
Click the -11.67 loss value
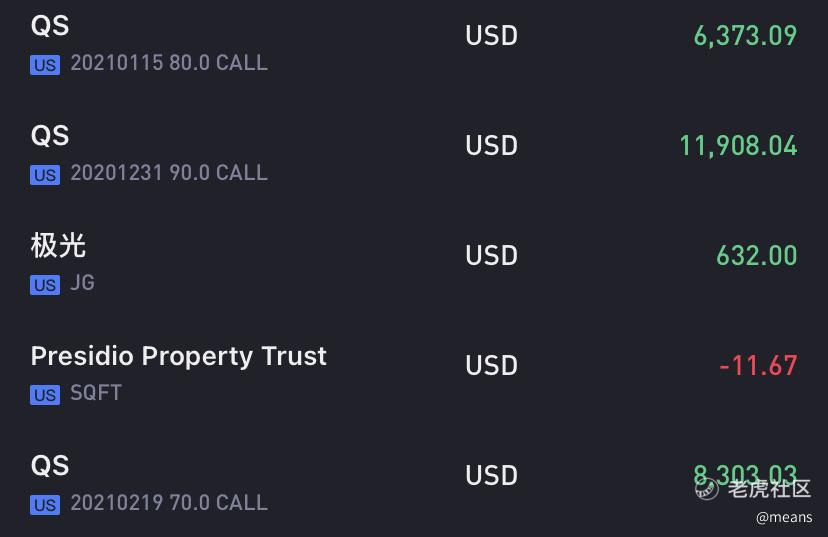(758, 365)
